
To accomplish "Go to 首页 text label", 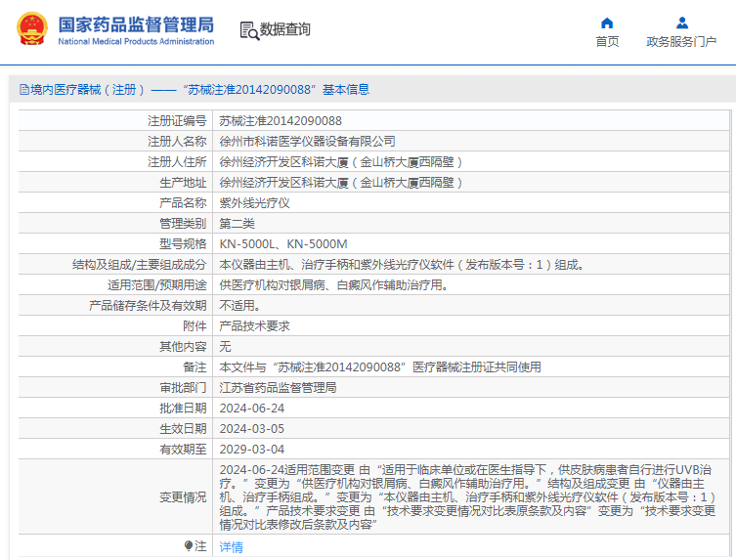I will click(607, 42).
